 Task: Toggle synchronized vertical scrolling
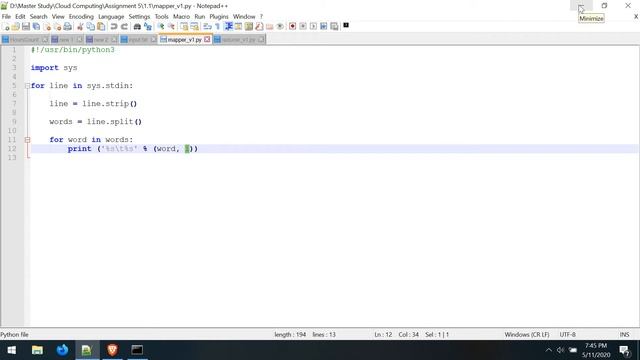pos(184,27)
